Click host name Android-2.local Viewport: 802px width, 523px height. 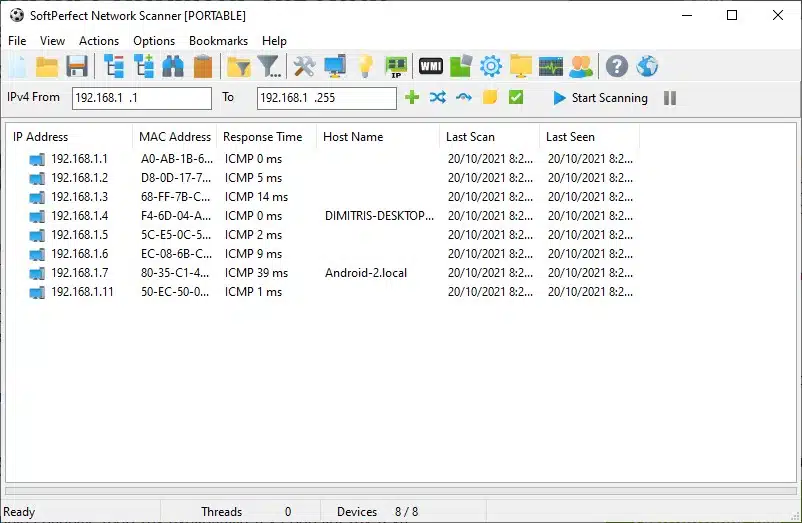coord(366,273)
